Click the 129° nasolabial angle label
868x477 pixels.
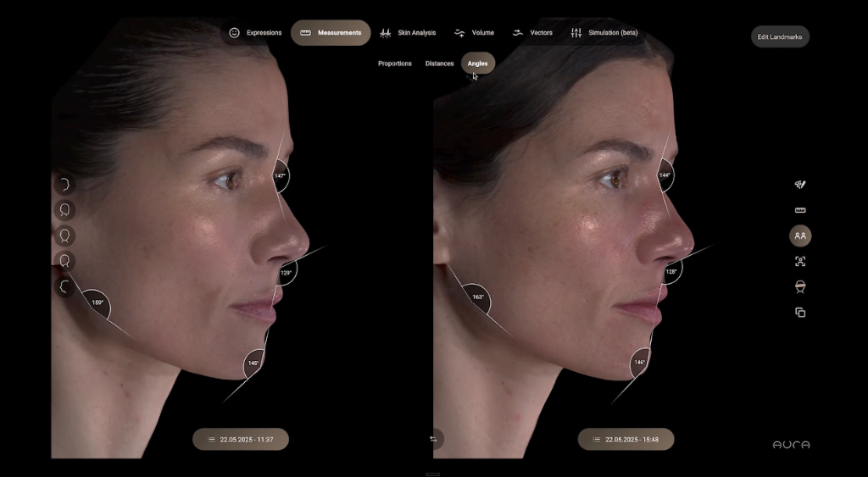pos(287,272)
